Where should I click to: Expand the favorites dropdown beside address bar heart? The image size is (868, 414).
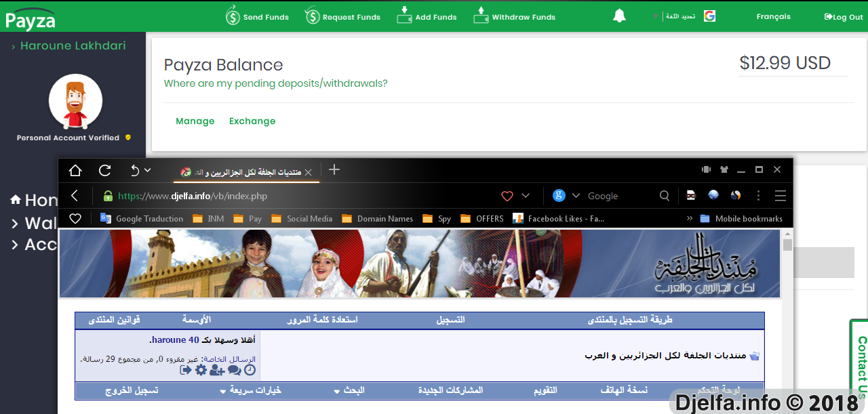click(x=526, y=196)
